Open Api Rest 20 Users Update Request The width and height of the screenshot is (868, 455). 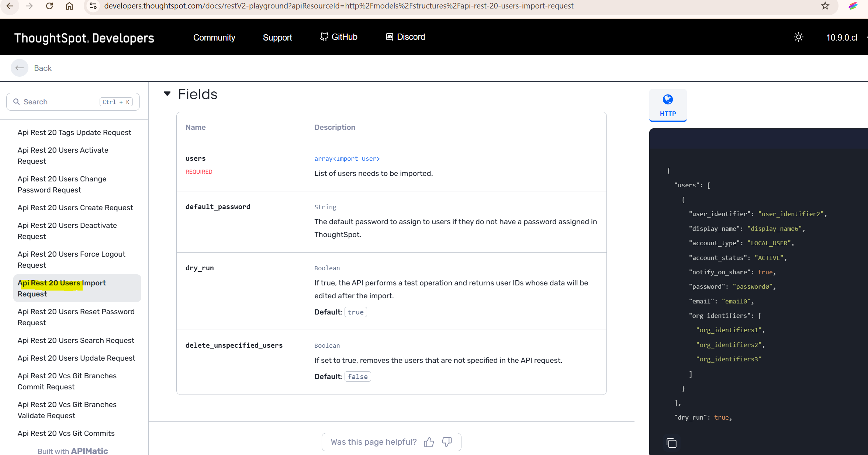[x=76, y=358]
